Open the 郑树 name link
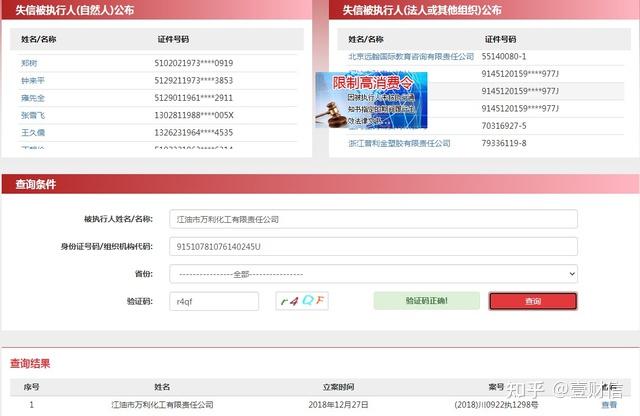Image resolution: width=640 pixels, height=416 pixels. 29,63
